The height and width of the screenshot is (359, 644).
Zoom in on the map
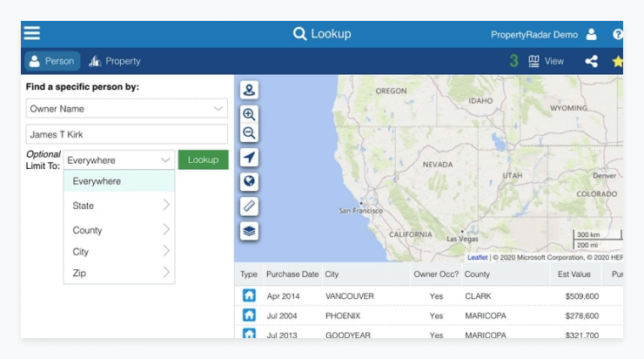pyautogui.click(x=250, y=114)
